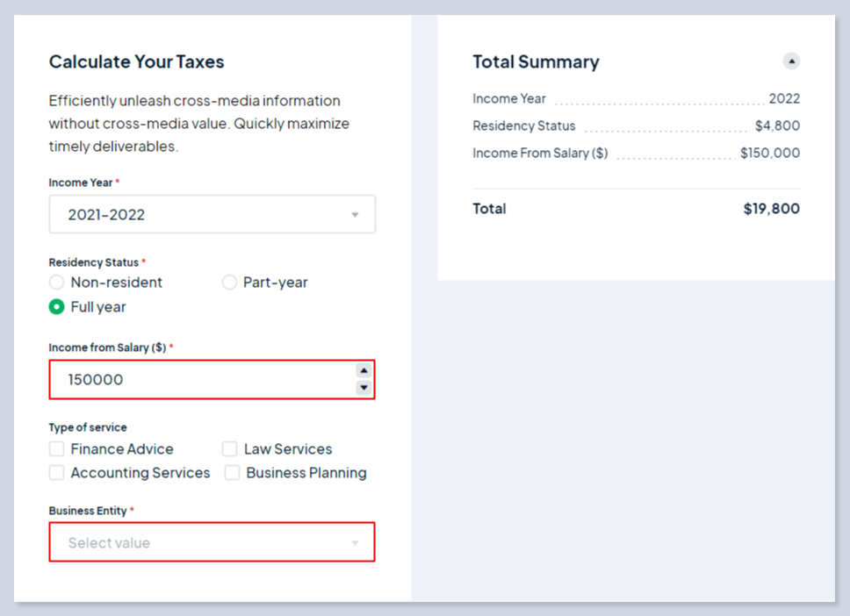The height and width of the screenshot is (616, 850).
Task: Click the $19,800 total amount
Action: click(771, 209)
